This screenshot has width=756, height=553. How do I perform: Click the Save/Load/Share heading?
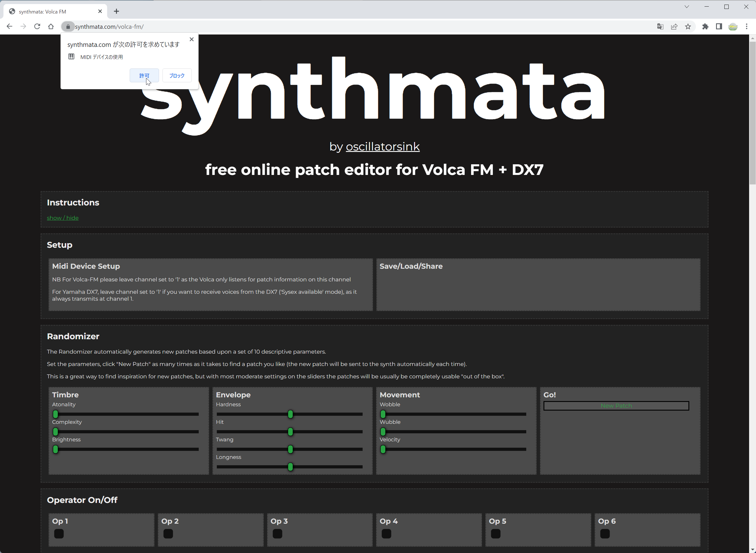pos(411,266)
